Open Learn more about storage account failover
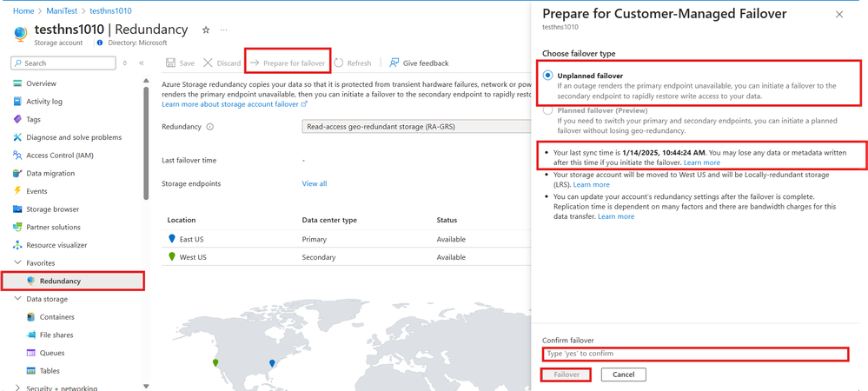868x391 pixels. 235,103
